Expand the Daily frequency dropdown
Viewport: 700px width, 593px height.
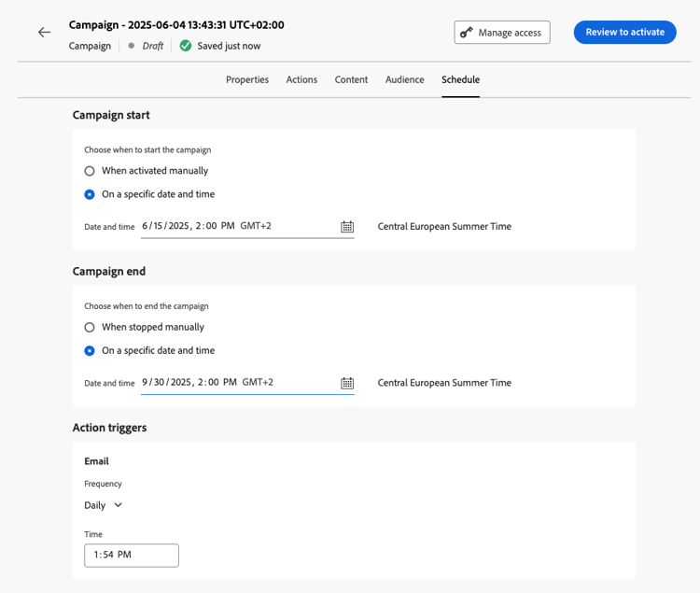(x=104, y=505)
